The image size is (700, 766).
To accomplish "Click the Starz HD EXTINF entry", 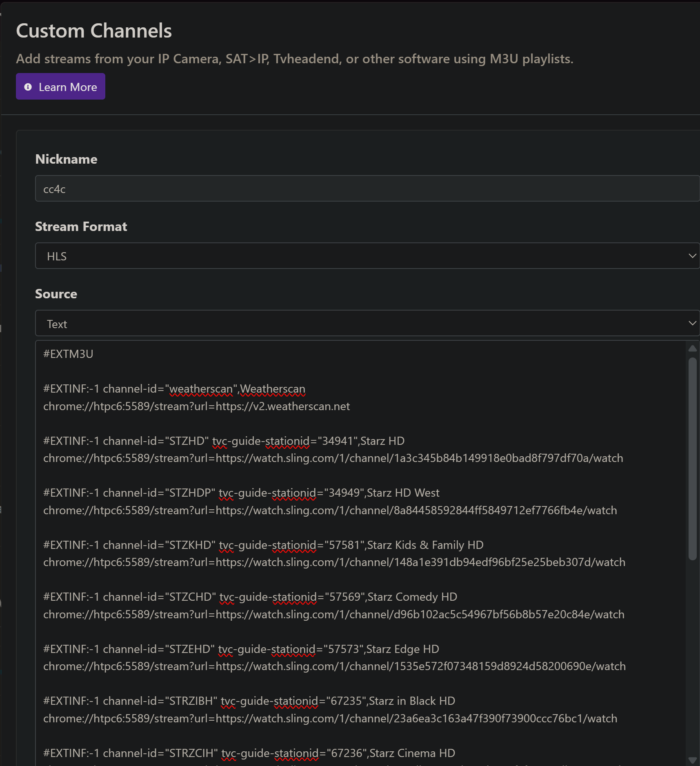I will click(x=224, y=441).
